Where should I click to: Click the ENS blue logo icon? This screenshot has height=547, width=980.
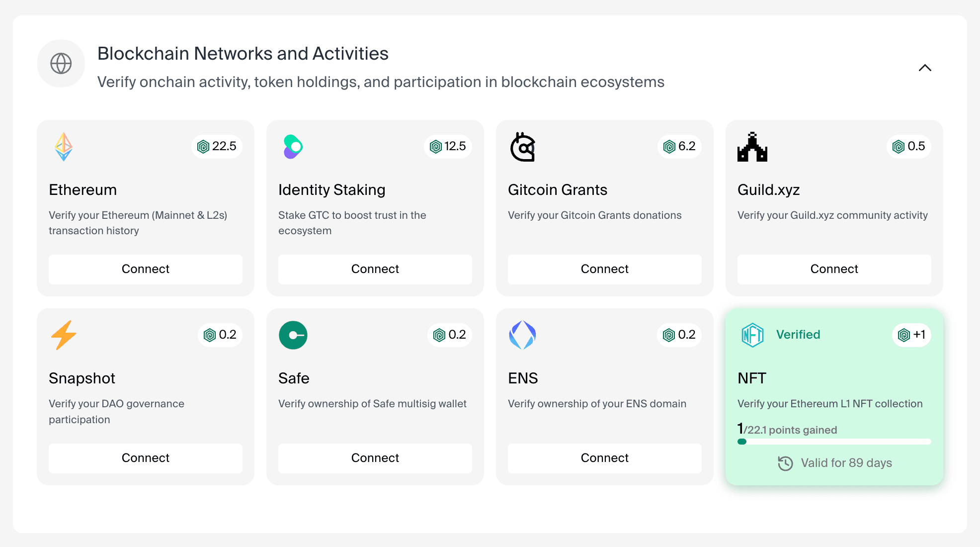click(523, 335)
